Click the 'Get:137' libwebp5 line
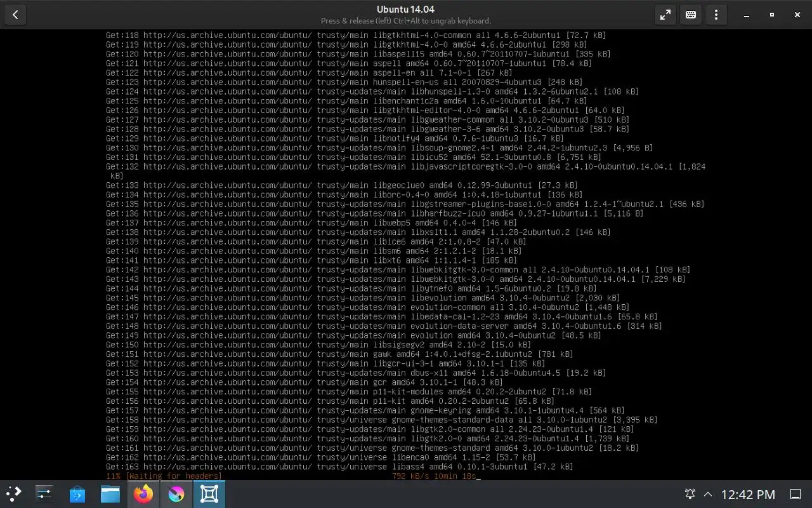The width and height of the screenshot is (812, 508). pyautogui.click(x=311, y=223)
